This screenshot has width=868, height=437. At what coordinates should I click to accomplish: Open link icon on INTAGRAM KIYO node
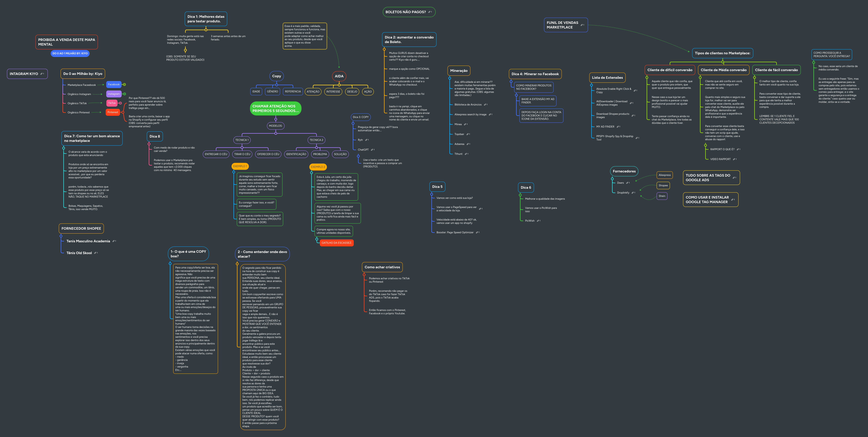pos(41,74)
